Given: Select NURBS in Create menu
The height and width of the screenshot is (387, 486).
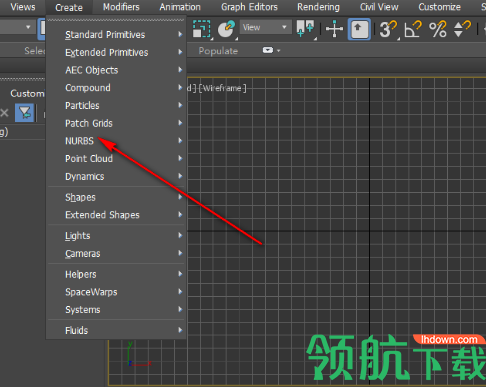Looking at the screenshot, I should pyautogui.click(x=116, y=141).
